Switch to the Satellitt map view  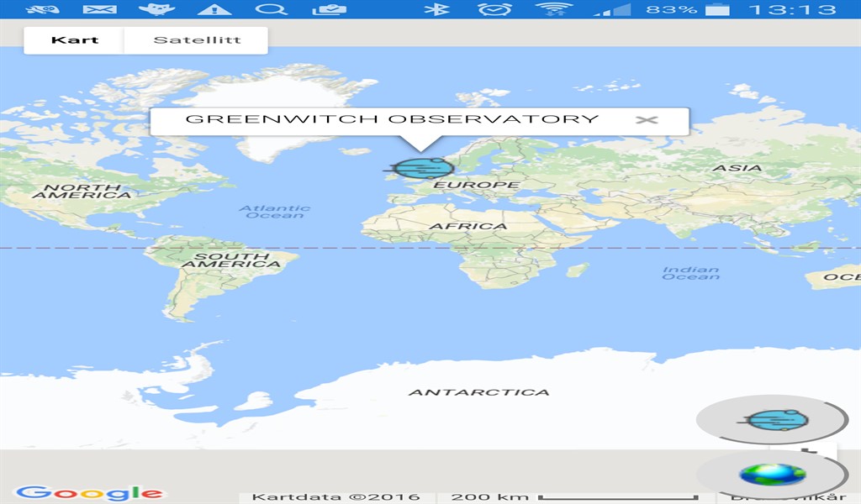click(x=197, y=39)
